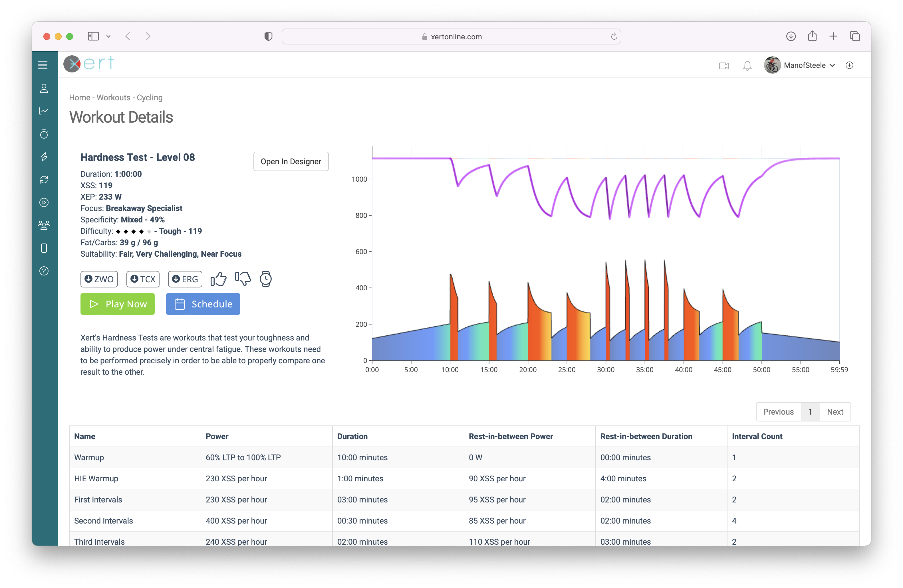Click the xertonline.com address bar
903x588 pixels.
[x=451, y=37]
